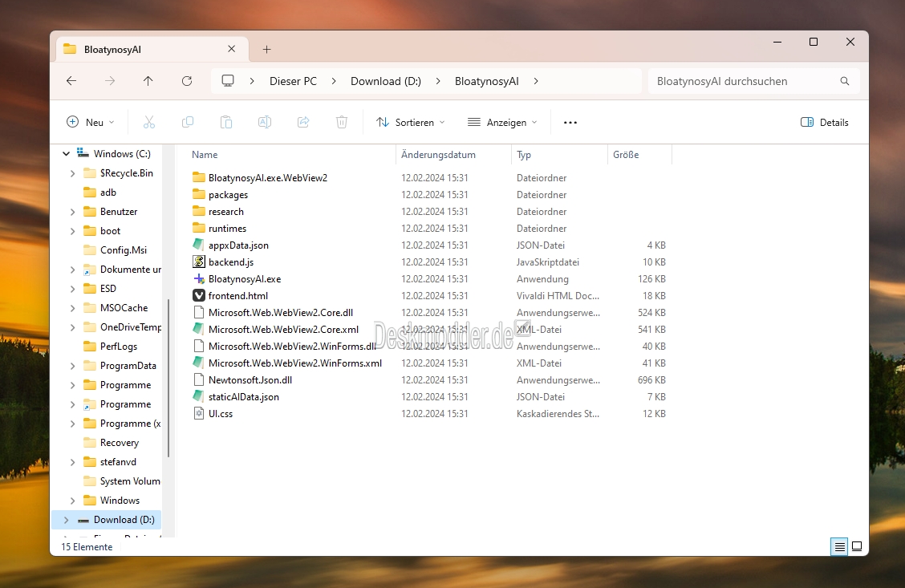Click BloatynosyAI in the breadcrumb path
Screen dimensions: 905x588
click(x=486, y=81)
